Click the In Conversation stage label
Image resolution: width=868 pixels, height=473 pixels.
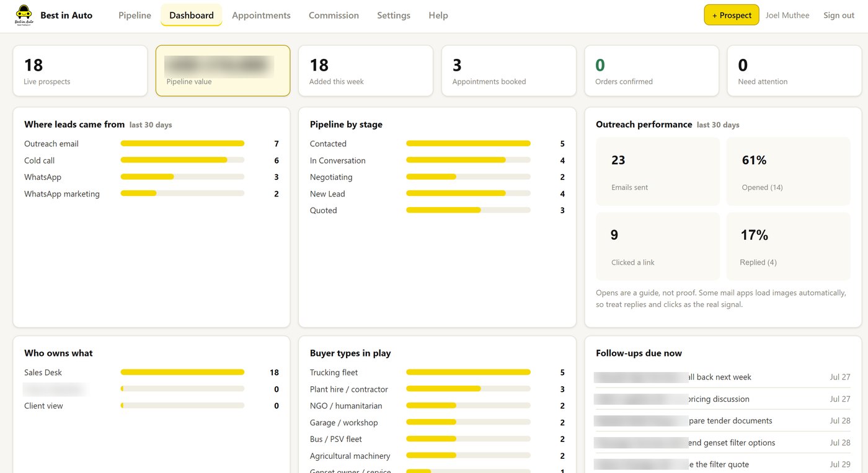pyautogui.click(x=338, y=161)
